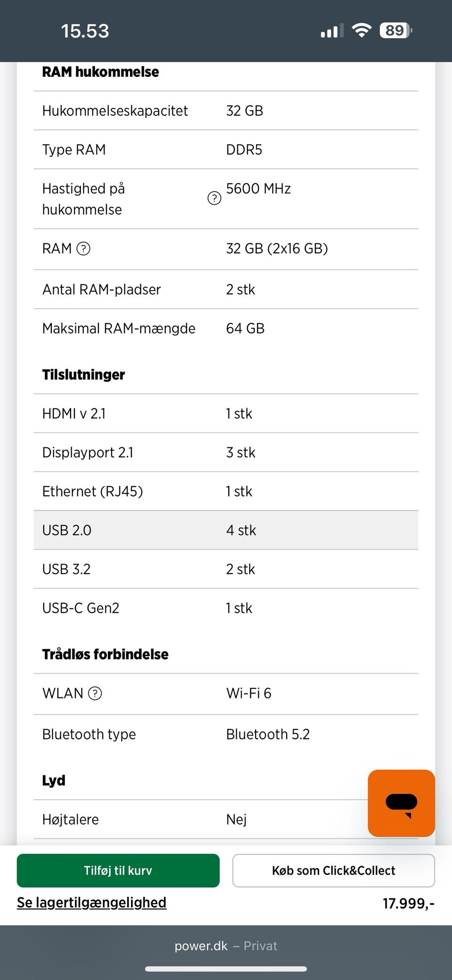Tap the 15.53 clock in status bar
The width and height of the screenshot is (452, 980).
[x=85, y=31]
